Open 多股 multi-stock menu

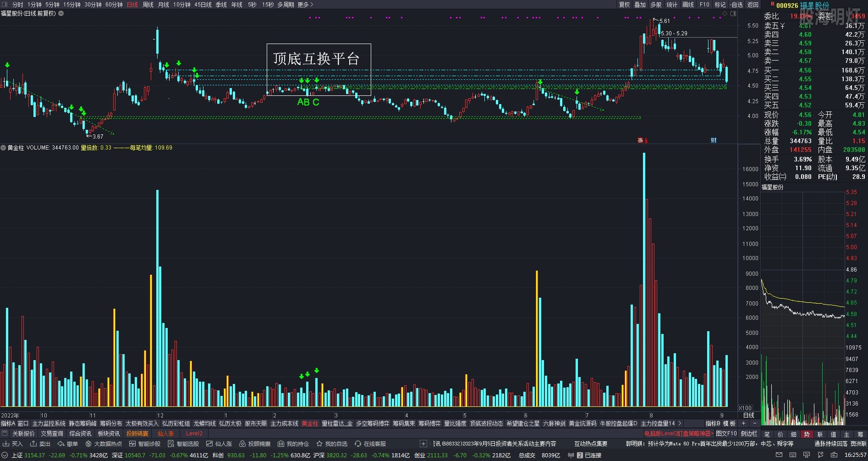point(656,5)
